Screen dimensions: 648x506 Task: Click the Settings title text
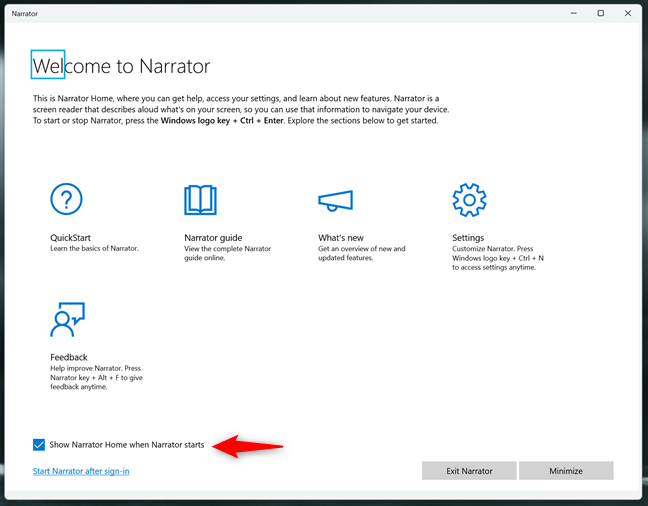tap(468, 238)
